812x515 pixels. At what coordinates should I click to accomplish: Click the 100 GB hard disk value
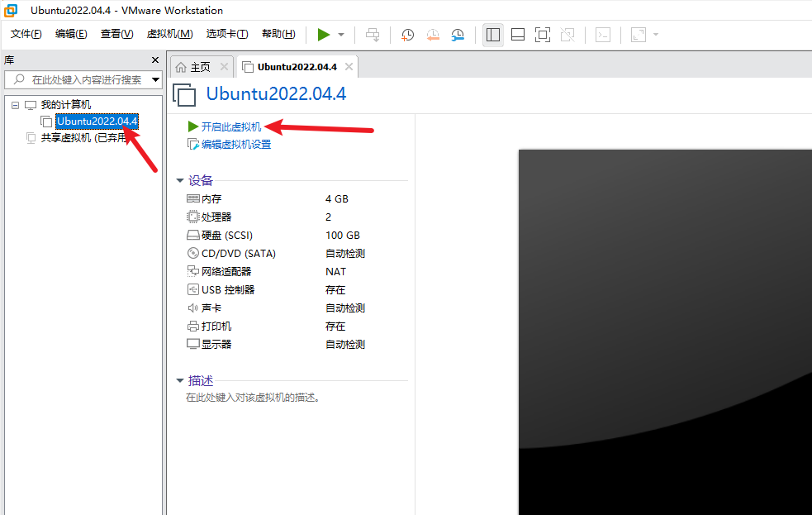click(342, 236)
